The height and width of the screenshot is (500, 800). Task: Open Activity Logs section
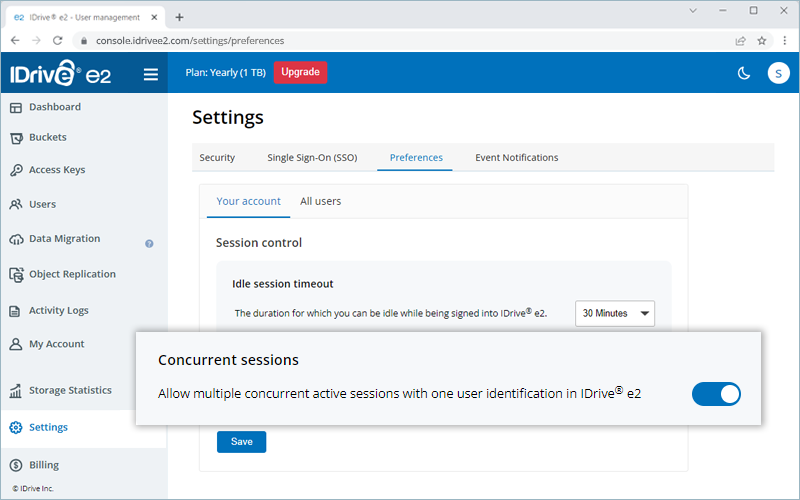point(58,311)
